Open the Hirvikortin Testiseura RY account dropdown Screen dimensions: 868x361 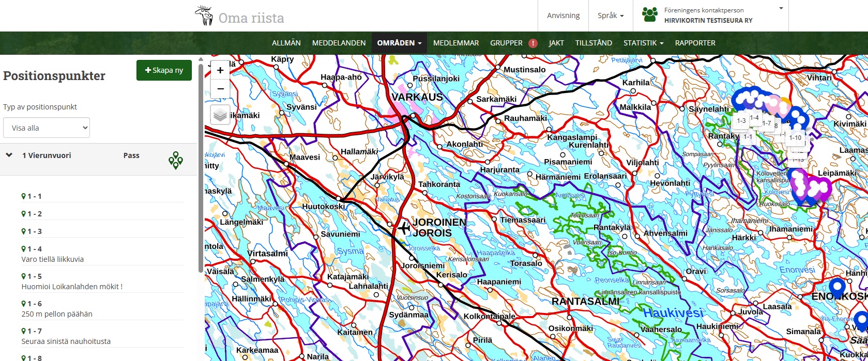click(711, 15)
